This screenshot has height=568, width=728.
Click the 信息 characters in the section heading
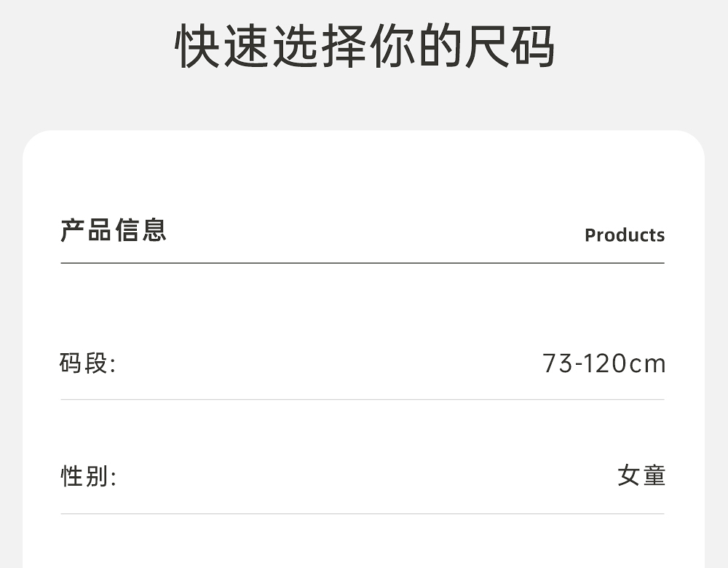click(x=141, y=230)
